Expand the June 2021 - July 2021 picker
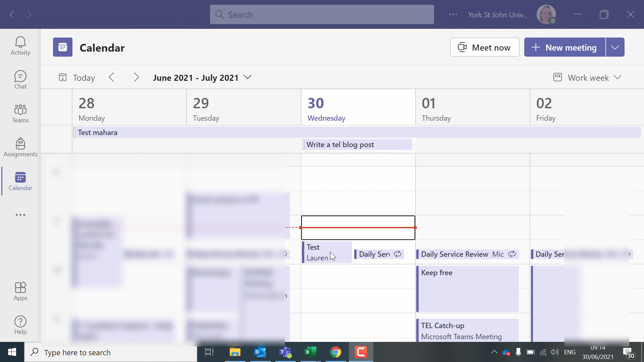 (202, 78)
